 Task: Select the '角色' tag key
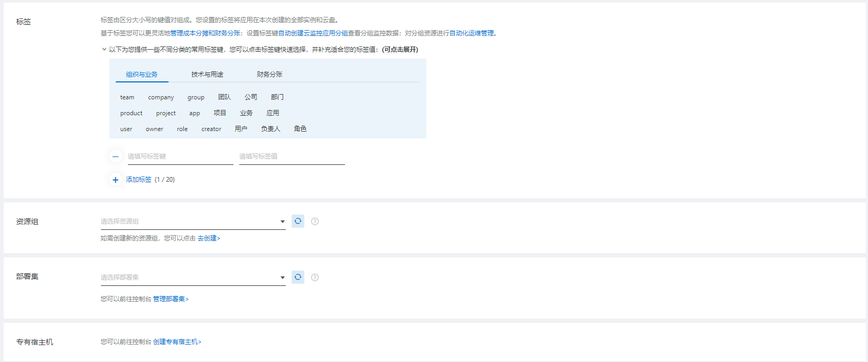300,129
